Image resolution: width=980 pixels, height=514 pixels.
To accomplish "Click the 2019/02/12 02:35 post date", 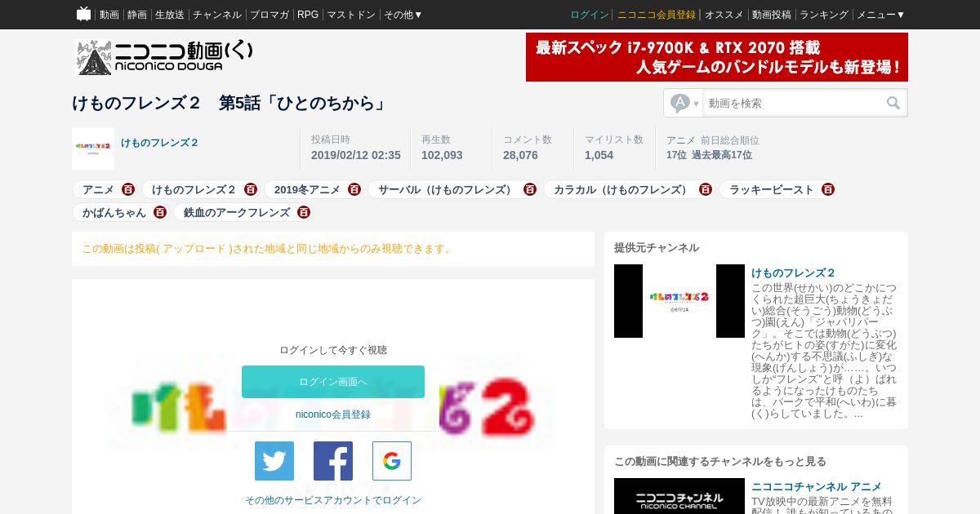I will pyautogui.click(x=356, y=155).
